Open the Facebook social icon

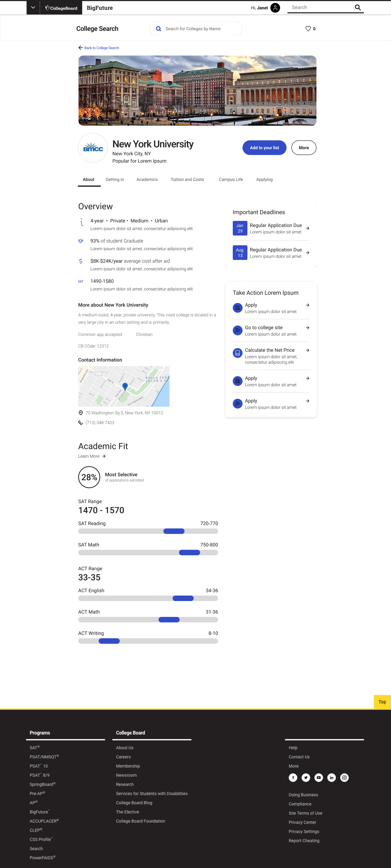coord(293,778)
